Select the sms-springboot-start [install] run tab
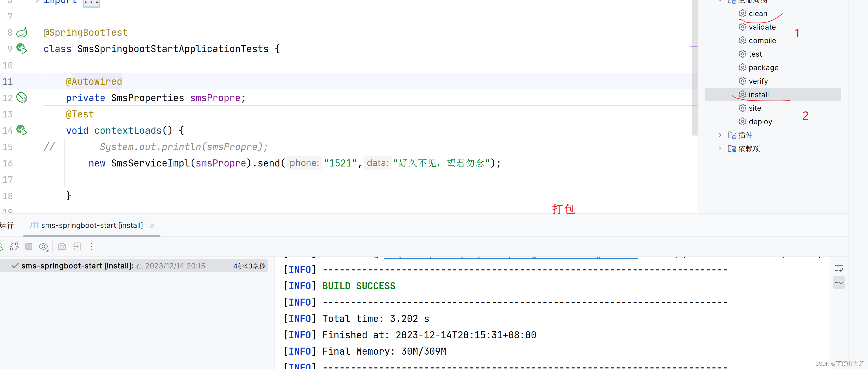Screen dimensions: 868x369 pyautogui.click(x=91, y=225)
